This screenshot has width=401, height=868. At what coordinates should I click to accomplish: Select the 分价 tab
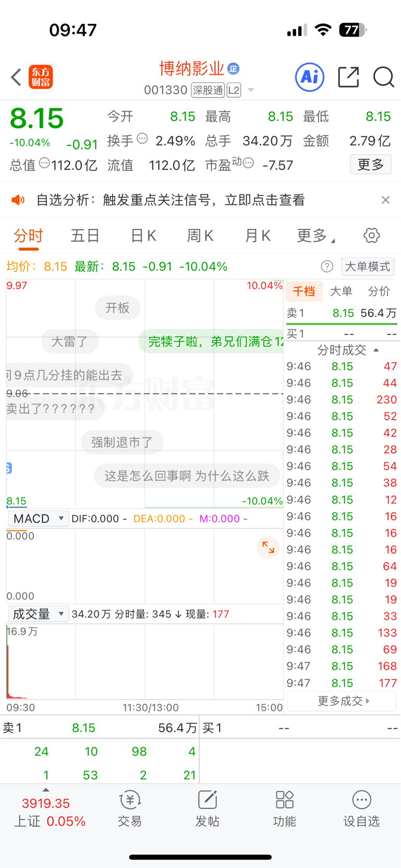pos(379,291)
